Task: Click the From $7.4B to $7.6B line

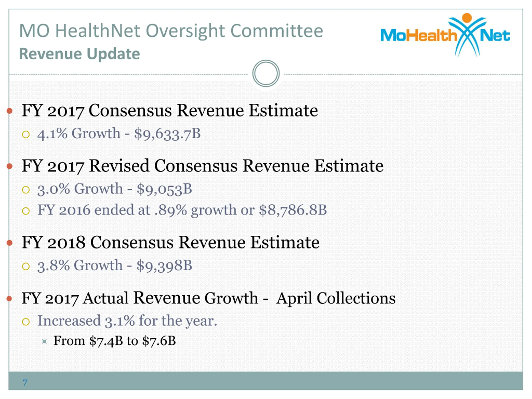Action: click(x=115, y=341)
